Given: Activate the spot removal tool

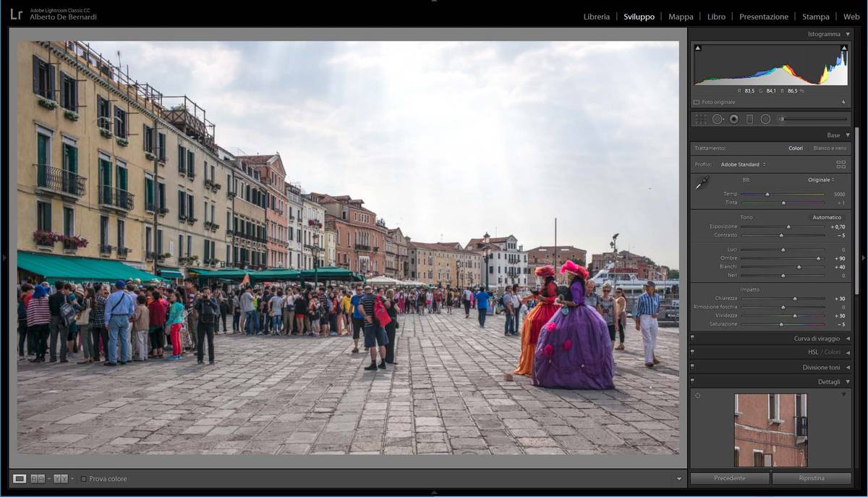Looking at the screenshot, I should pyautogui.click(x=718, y=119).
